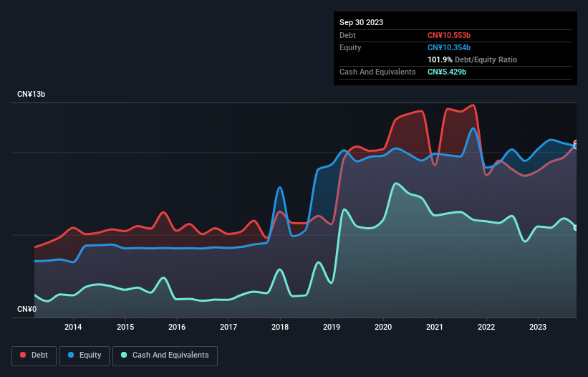Click the 2014 x-axis label
The height and width of the screenshot is (377, 588).
[x=73, y=327]
